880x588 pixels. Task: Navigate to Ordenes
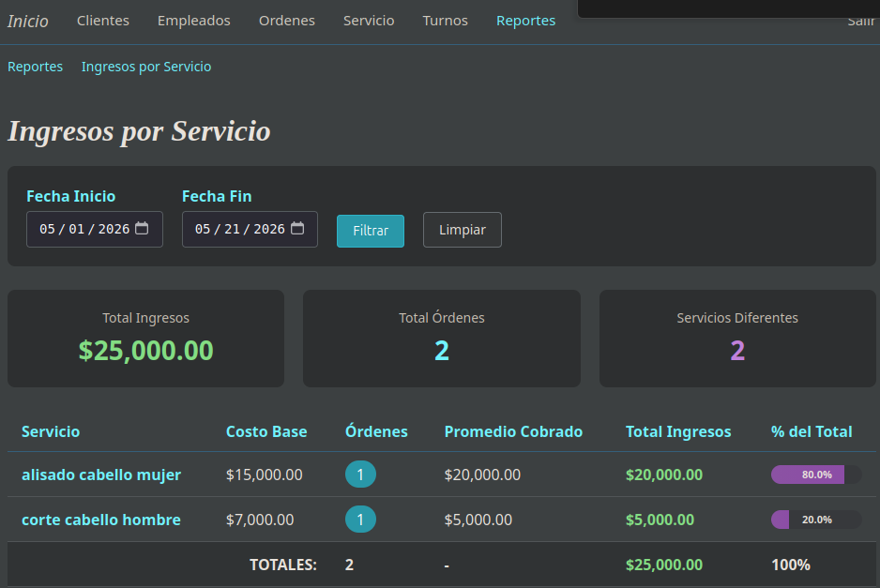click(287, 21)
